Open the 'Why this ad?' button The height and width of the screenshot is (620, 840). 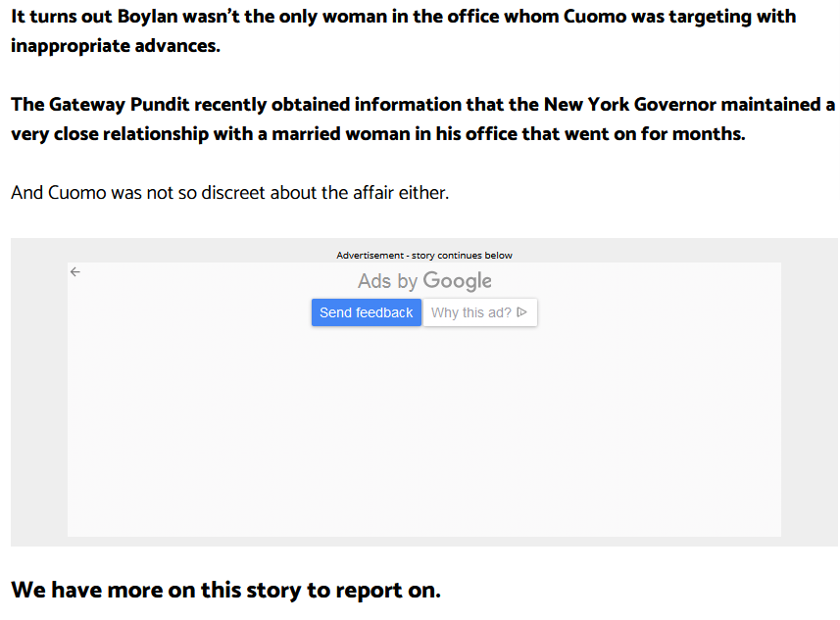click(480, 312)
